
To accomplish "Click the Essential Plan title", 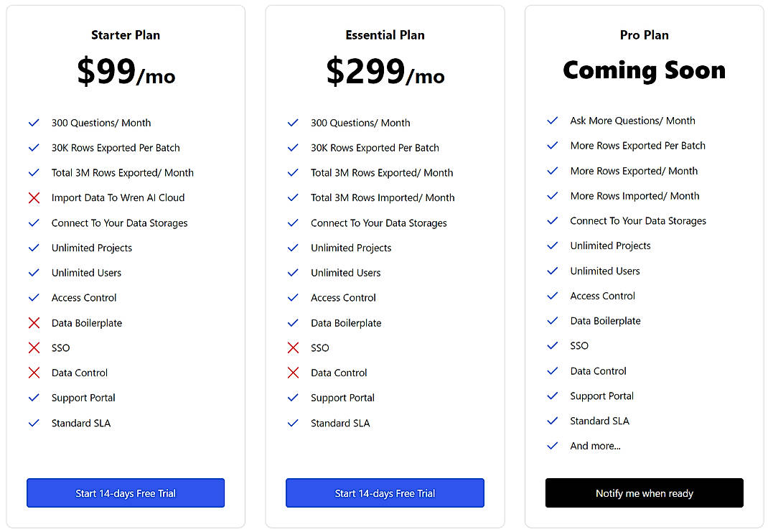I will 385,34.
